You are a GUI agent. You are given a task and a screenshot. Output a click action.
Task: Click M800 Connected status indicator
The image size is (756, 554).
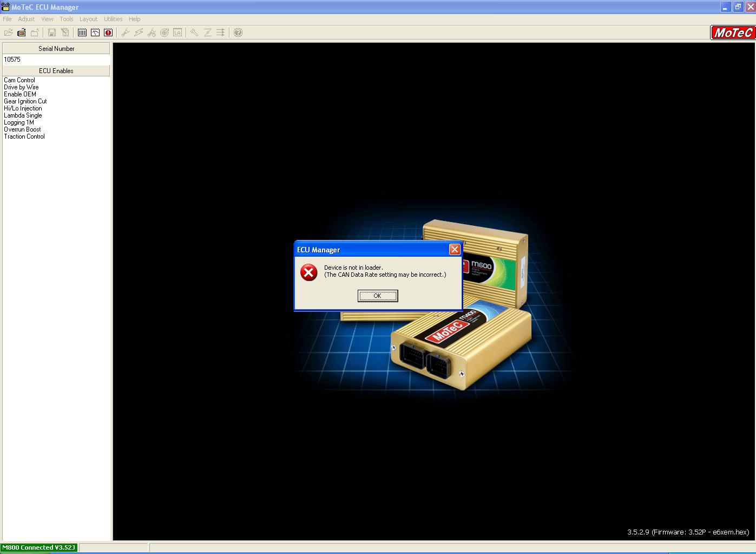(39, 548)
